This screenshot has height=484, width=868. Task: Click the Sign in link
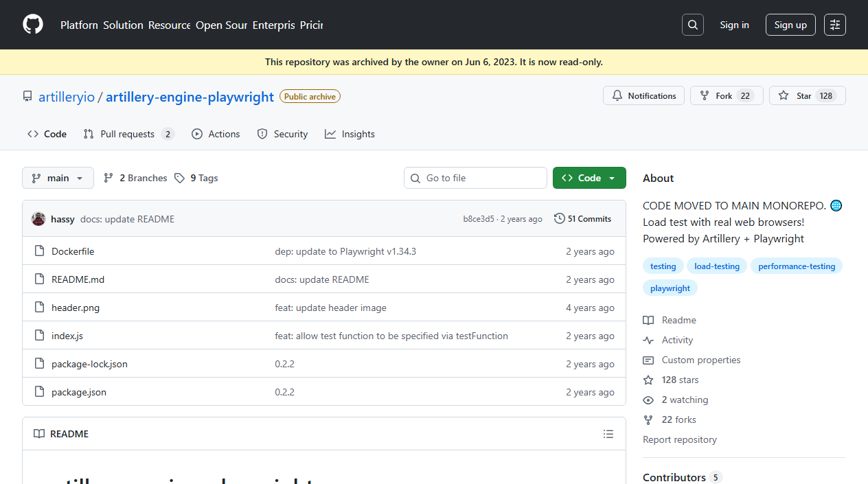pos(734,25)
